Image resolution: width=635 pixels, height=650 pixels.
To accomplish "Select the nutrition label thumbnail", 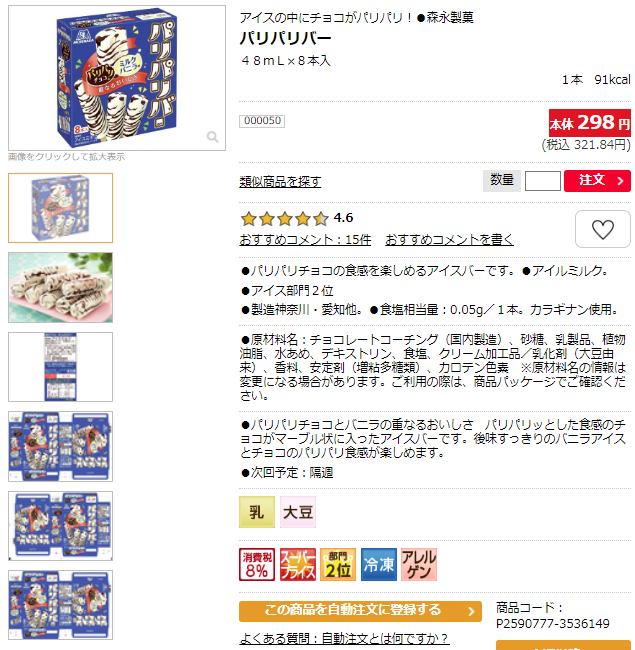I will click(61, 367).
